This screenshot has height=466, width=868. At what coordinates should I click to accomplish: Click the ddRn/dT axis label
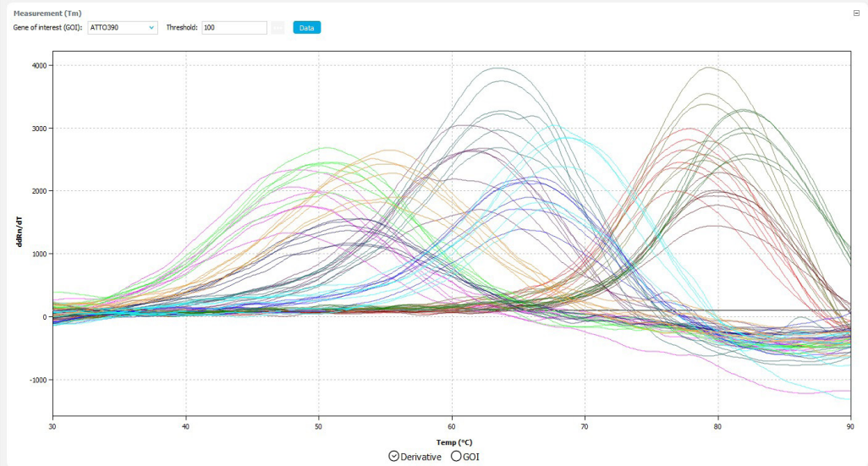tap(19, 233)
